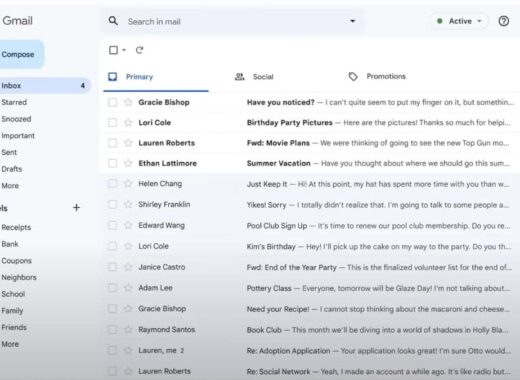The image size is (520, 380).
Task: Click the Primary tab inbox icon
Action: click(x=113, y=77)
